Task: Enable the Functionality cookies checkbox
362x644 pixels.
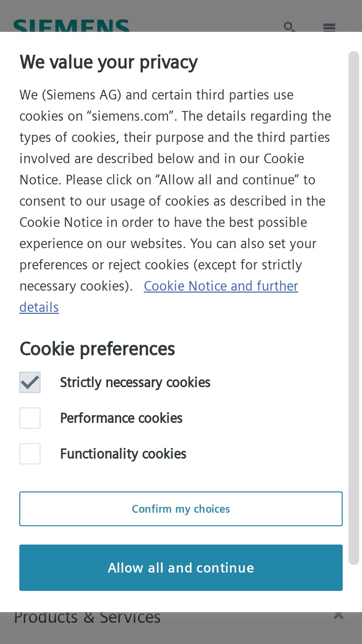Action: tap(30, 454)
